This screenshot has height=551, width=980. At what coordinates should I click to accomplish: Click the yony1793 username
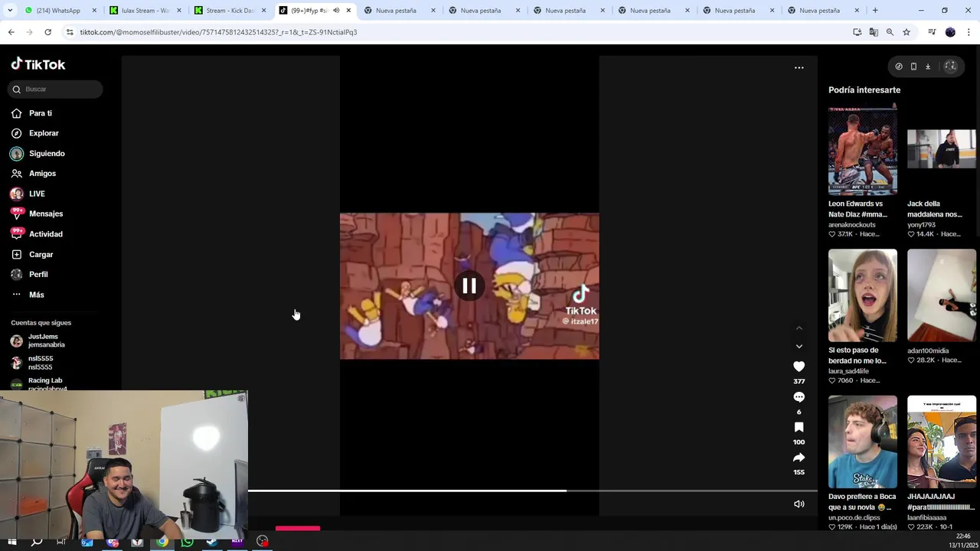click(x=921, y=225)
